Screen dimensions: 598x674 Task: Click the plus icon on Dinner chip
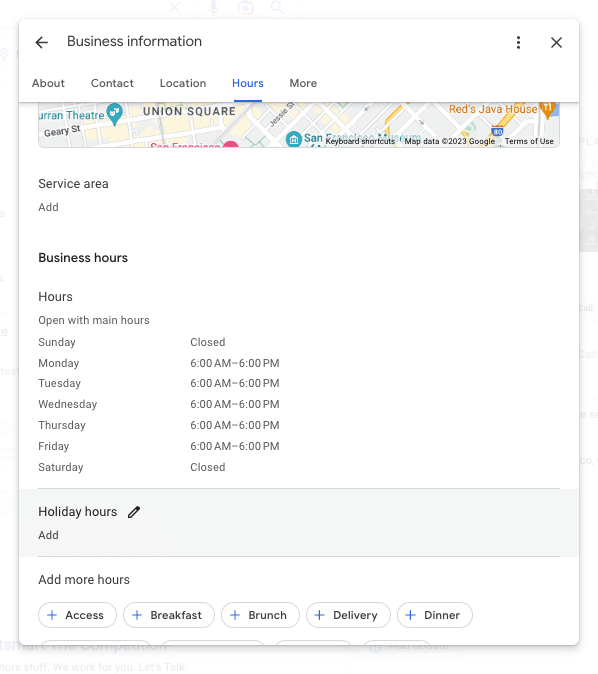click(x=411, y=615)
